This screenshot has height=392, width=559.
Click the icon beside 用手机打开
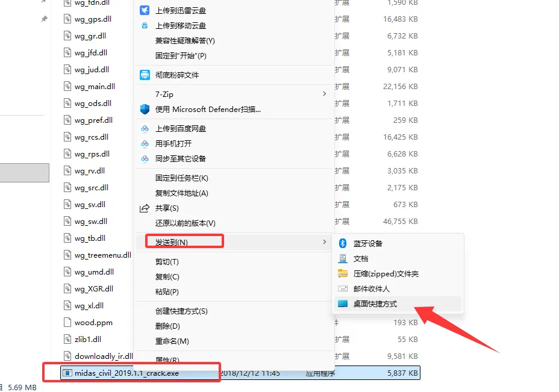coord(145,144)
